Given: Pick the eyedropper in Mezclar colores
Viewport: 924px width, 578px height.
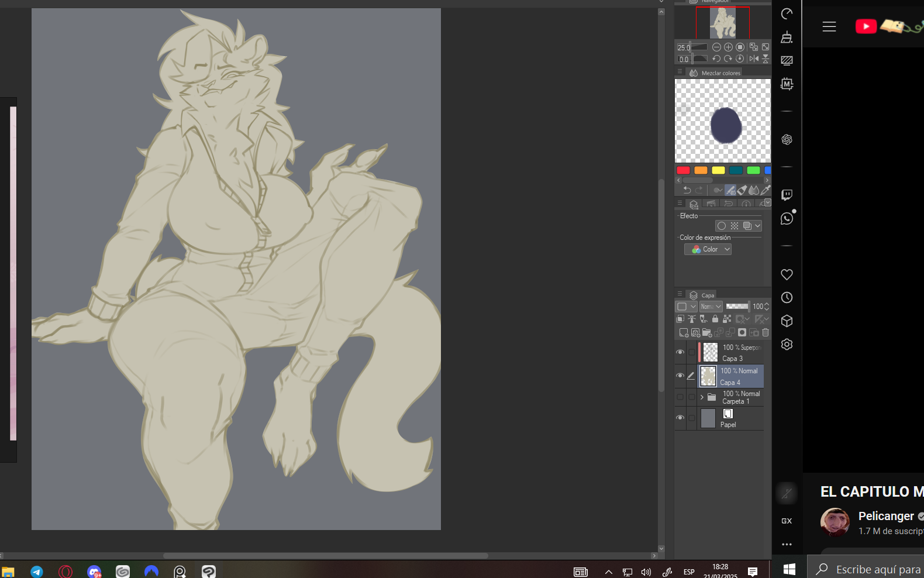Looking at the screenshot, I should (x=766, y=190).
